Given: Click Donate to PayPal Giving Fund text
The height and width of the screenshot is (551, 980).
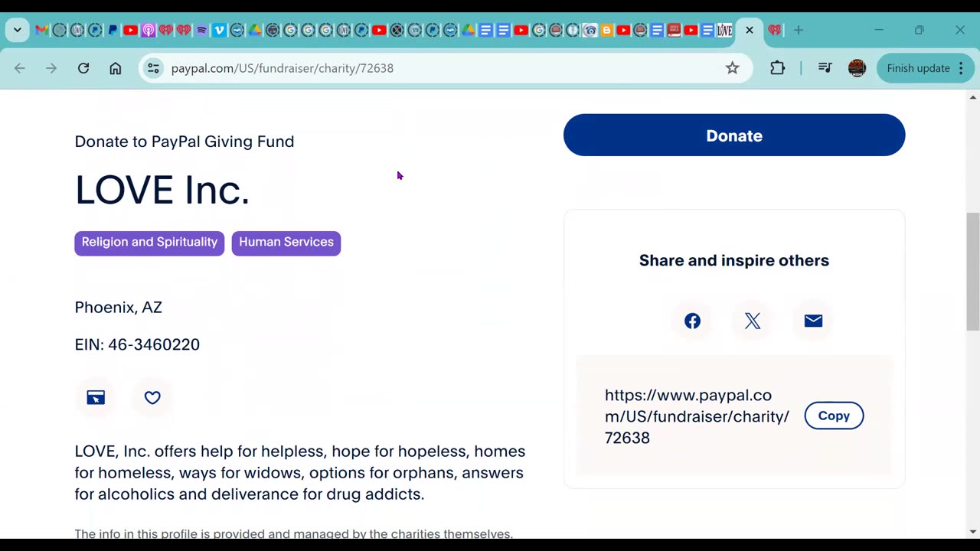Looking at the screenshot, I should 185,142.
